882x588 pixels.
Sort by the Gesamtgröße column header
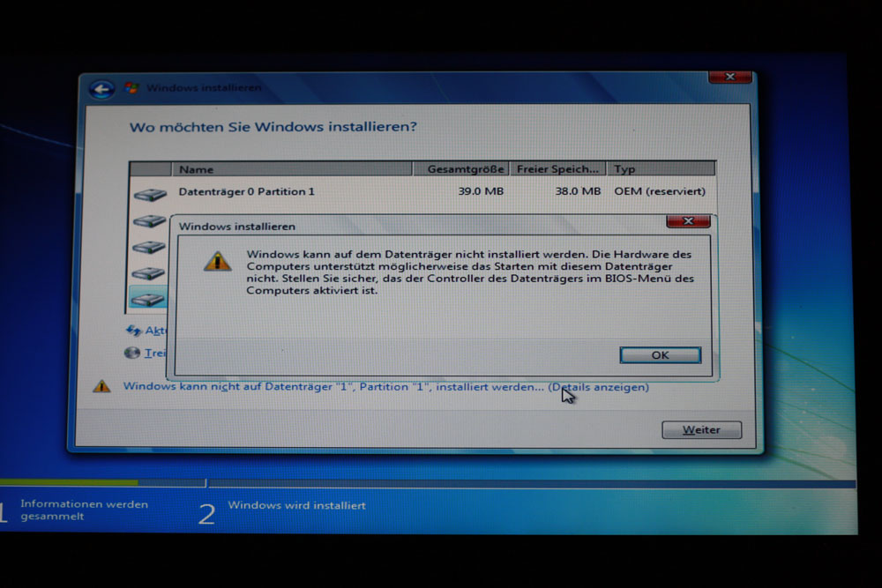[461, 169]
